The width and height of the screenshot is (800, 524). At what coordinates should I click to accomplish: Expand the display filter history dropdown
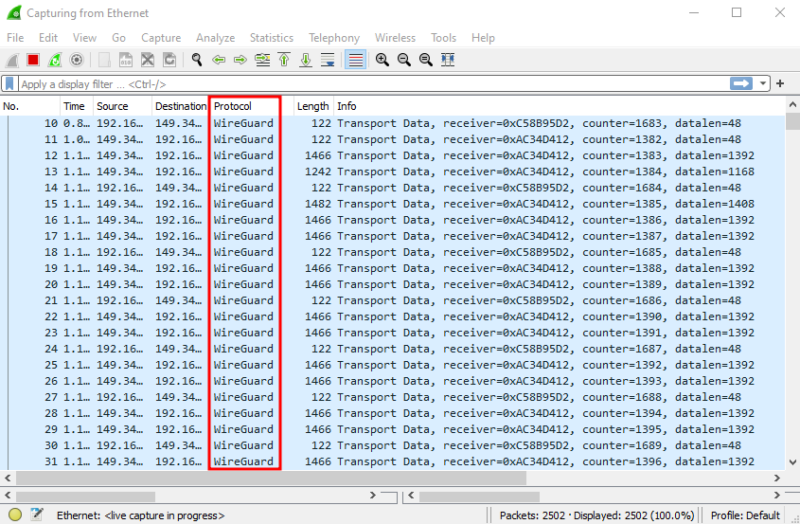click(x=765, y=84)
